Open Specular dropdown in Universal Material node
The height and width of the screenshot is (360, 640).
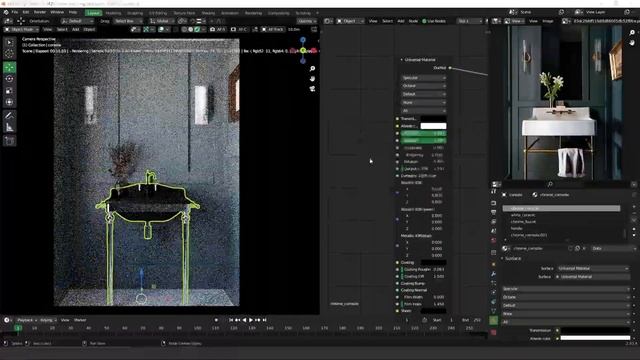[423, 78]
